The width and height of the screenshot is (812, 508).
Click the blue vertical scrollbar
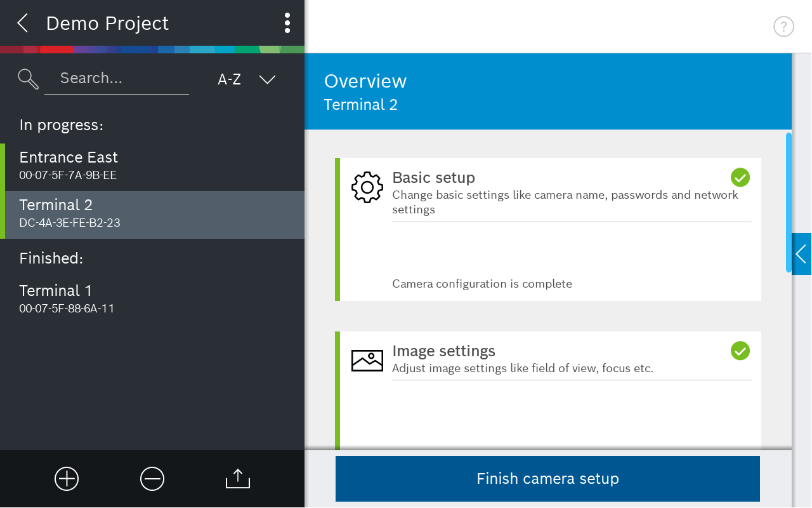pyautogui.click(x=789, y=202)
